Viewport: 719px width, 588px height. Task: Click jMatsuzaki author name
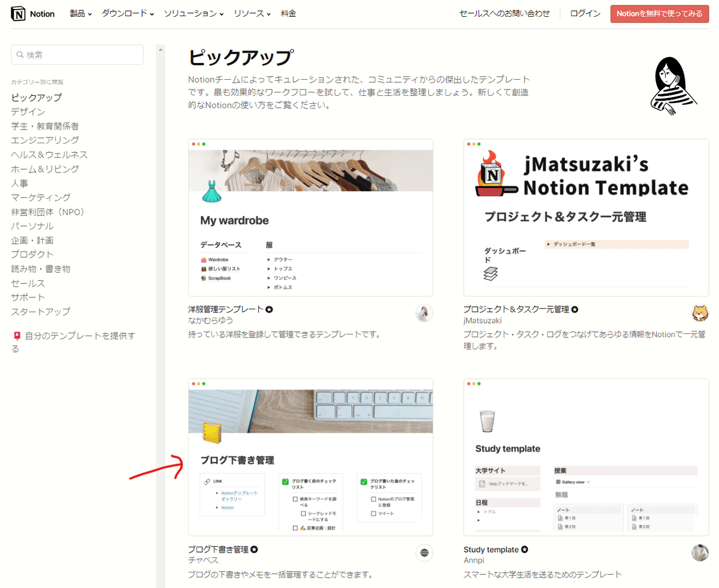click(x=482, y=321)
